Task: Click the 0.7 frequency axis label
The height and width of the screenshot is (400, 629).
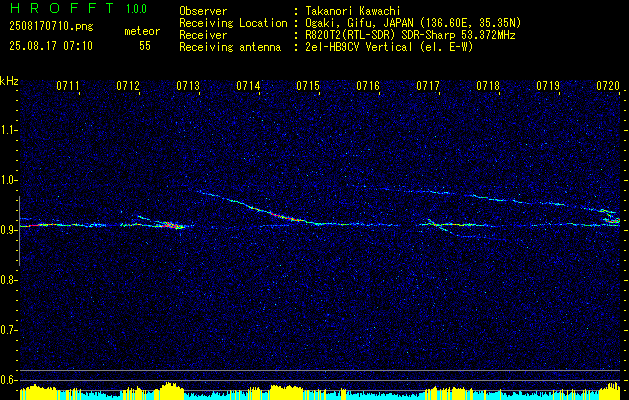Action: pos(8,330)
